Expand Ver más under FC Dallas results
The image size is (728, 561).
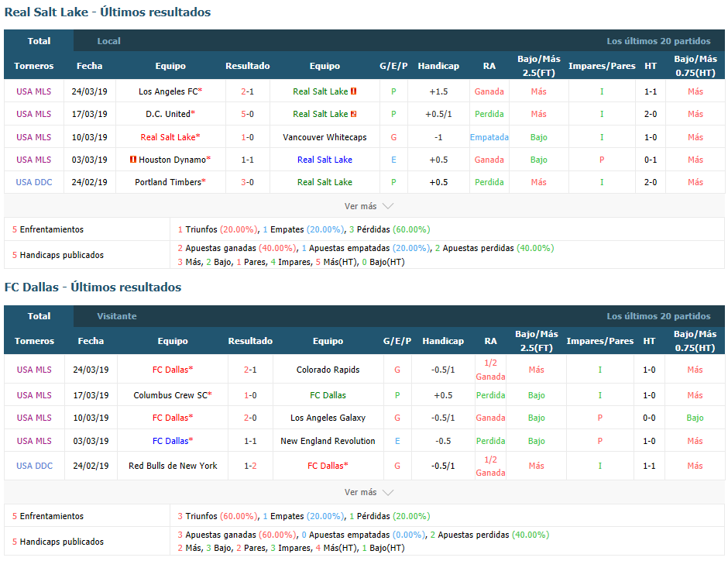click(x=369, y=492)
